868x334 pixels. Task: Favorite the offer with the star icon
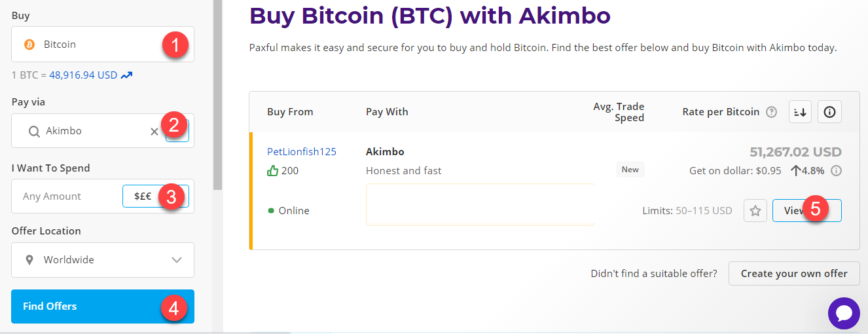coord(755,211)
